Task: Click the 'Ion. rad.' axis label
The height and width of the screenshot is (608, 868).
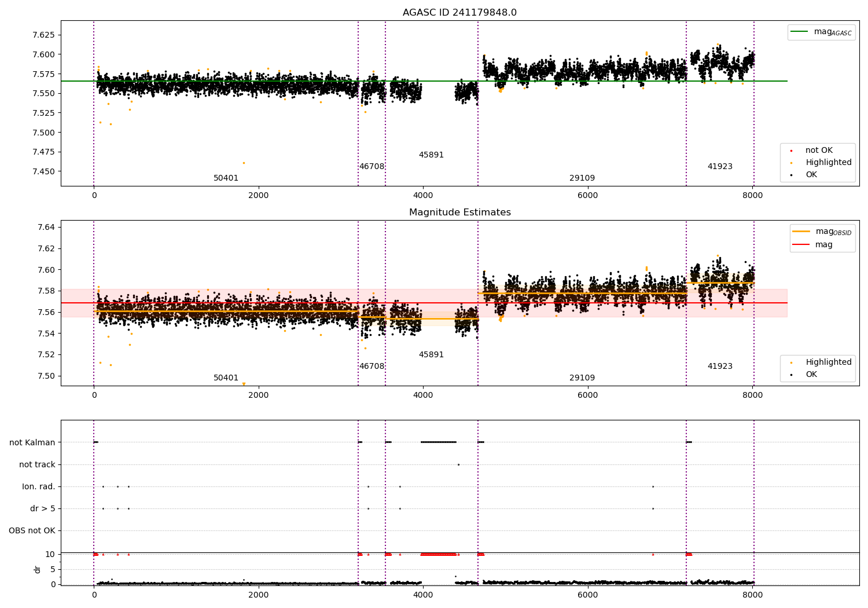Action: tap(39, 487)
